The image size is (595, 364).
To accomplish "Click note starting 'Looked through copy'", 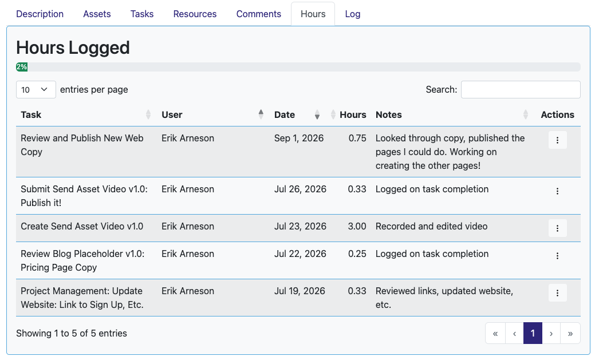I will [450, 152].
